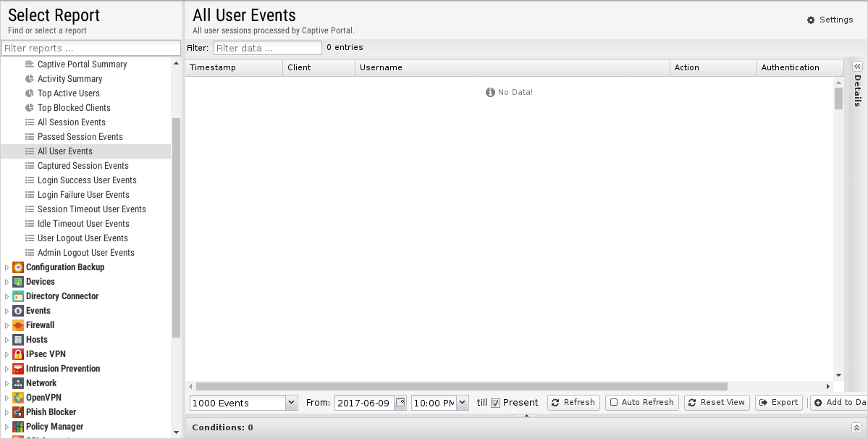Screen dimensions: 868x439
Task: Click the Network category icon
Action: [18, 383]
